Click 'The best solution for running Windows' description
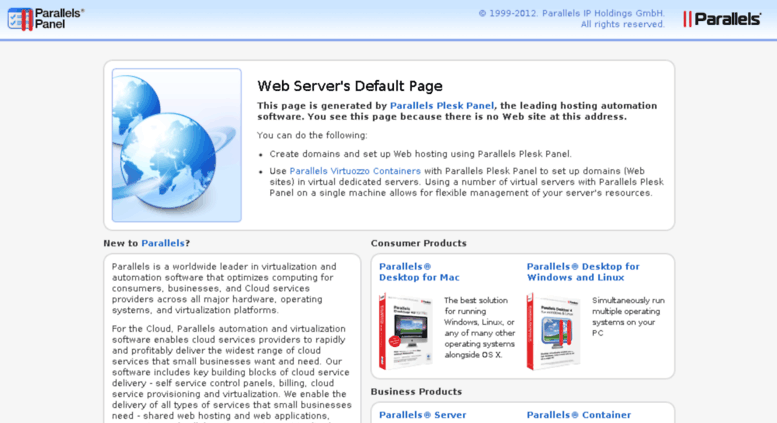This screenshot has height=423, width=777. point(479,327)
